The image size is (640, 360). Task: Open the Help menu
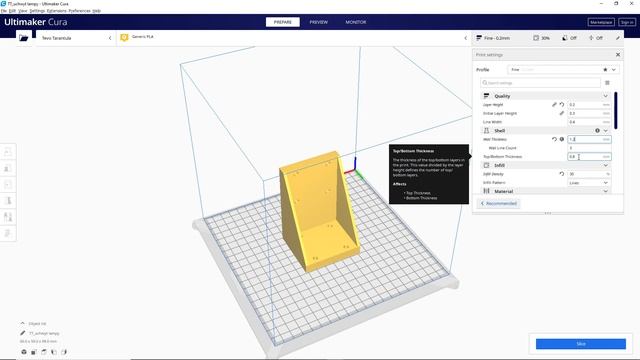click(96, 11)
